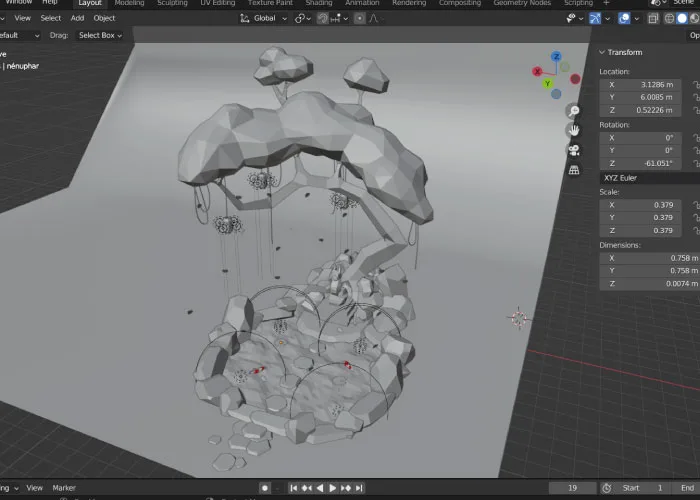
Task: Expand the overlays options dropdown arrow
Action: [x=637, y=18]
